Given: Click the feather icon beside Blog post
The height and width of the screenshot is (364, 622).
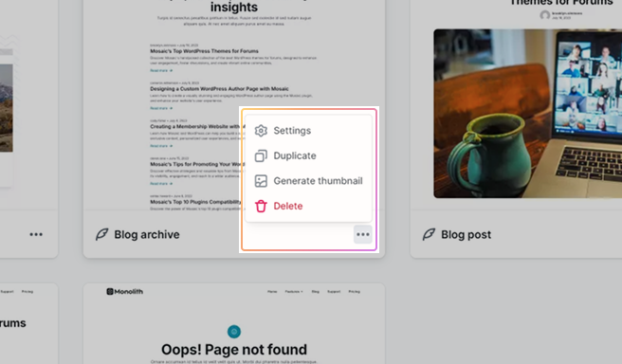Looking at the screenshot, I should (429, 234).
